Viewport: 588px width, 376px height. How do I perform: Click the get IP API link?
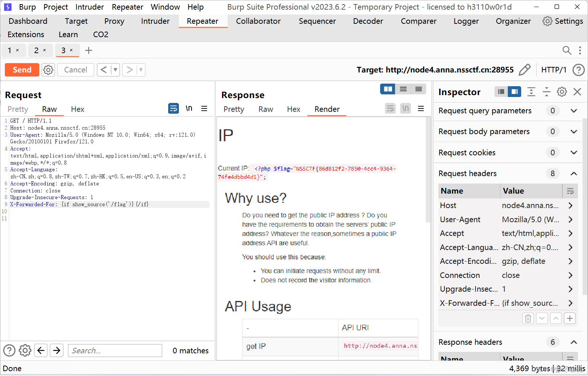380,346
